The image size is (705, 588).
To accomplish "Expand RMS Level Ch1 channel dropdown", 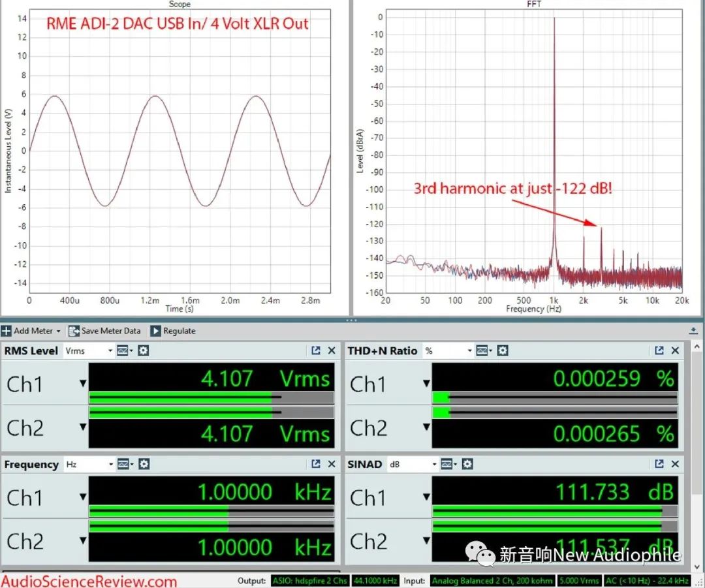I will [83, 384].
